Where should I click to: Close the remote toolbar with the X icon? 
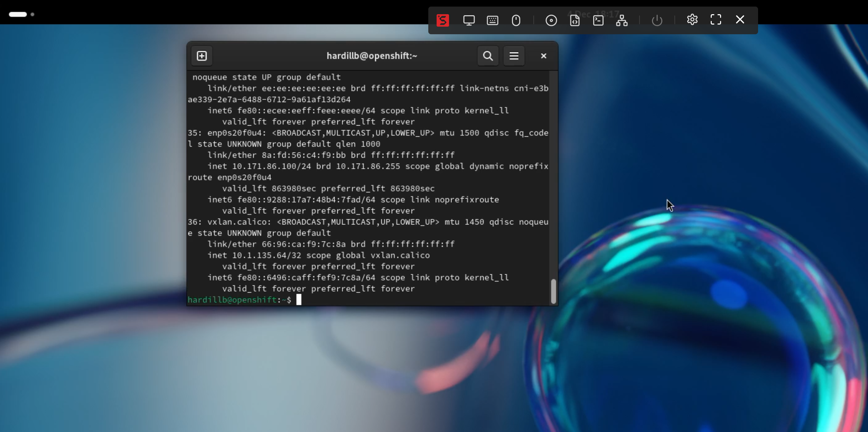(740, 19)
